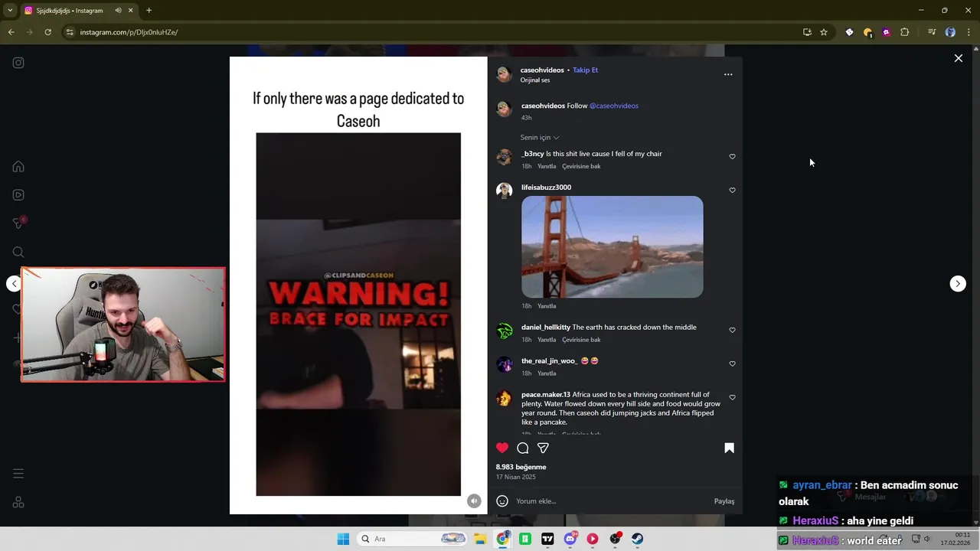Select the Instagram browser tab
980x551 pixels.
(78, 11)
